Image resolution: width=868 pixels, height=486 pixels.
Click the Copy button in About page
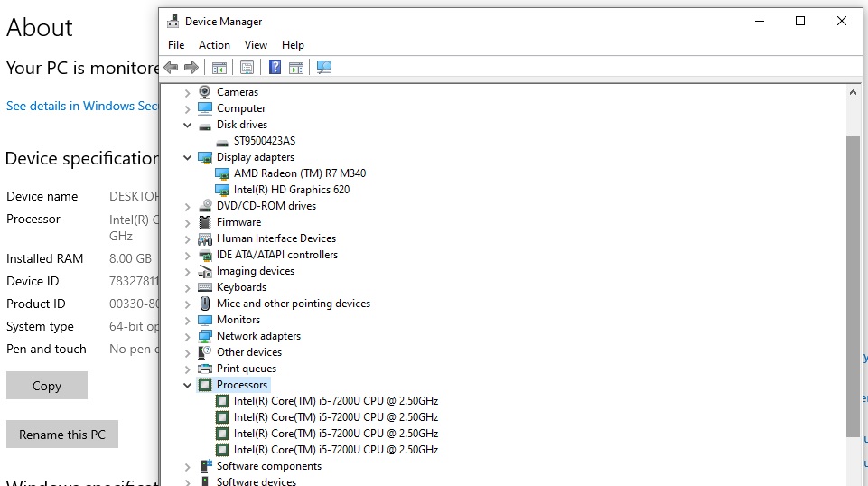(47, 385)
